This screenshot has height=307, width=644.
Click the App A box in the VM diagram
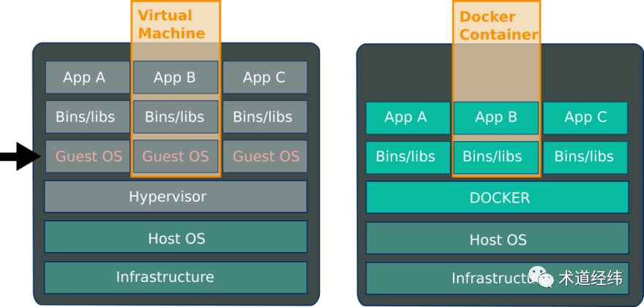[x=88, y=77]
